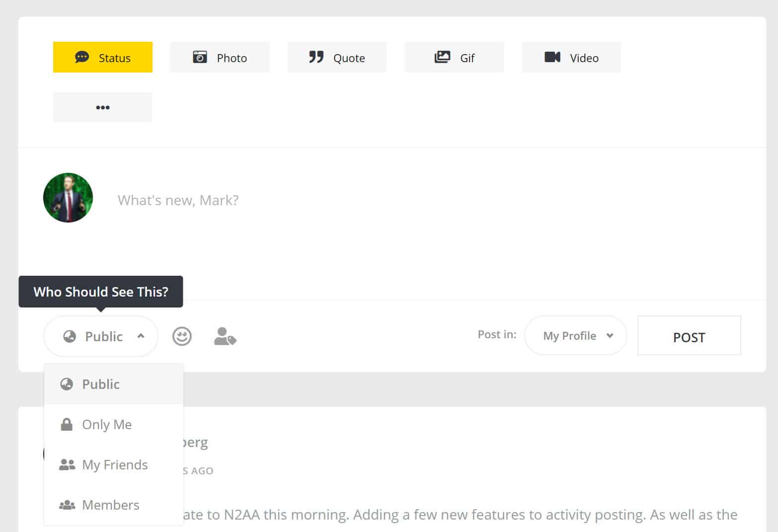Click the camera icon on the Photo button
The image size is (778, 532).
200,57
